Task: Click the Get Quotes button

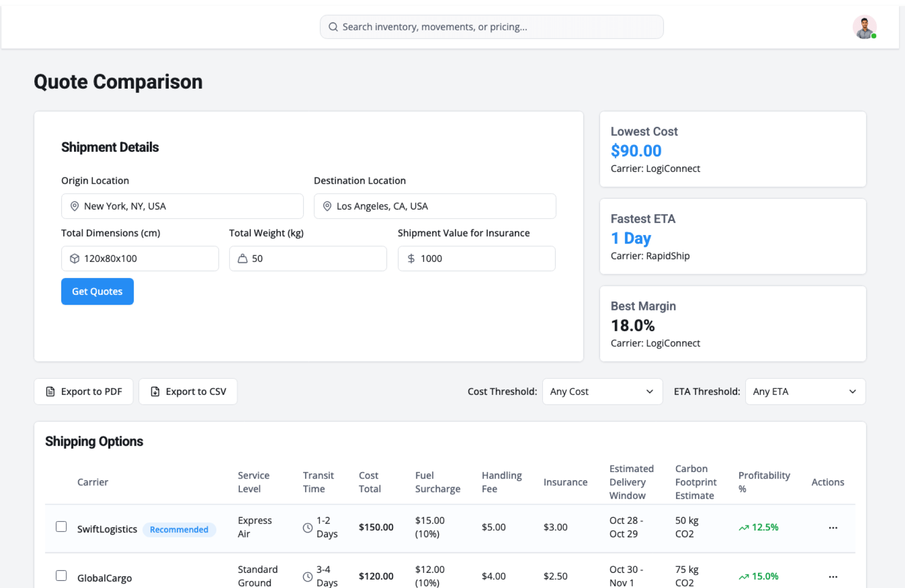Action: click(x=97, y=291)
